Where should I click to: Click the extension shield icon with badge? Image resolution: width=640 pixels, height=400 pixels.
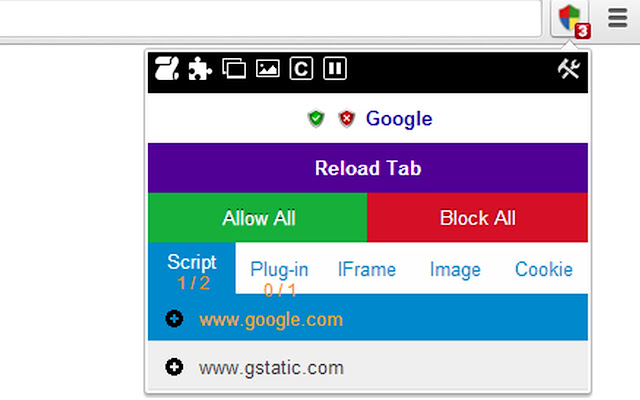[570, 19]
